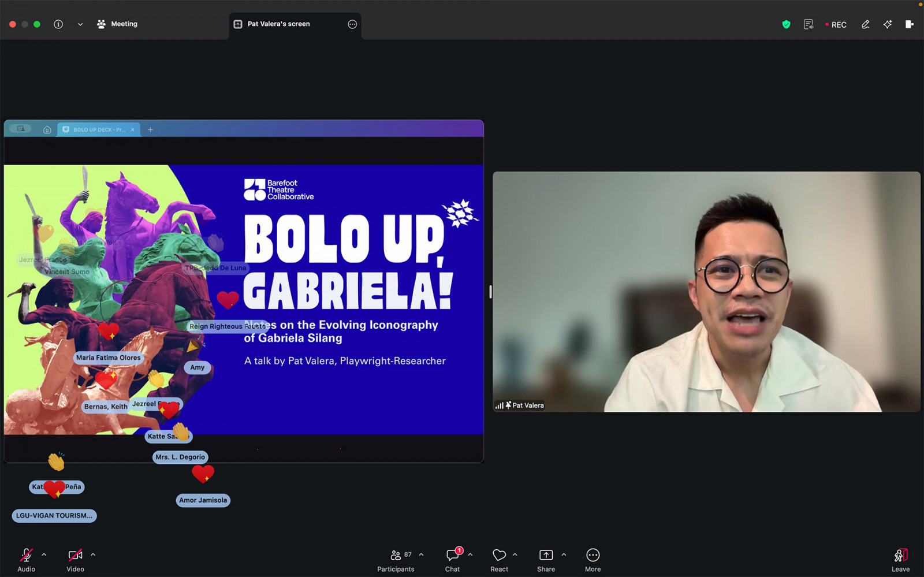
Task: Expand Participants options caret
Action: click(x=421, y=555)
